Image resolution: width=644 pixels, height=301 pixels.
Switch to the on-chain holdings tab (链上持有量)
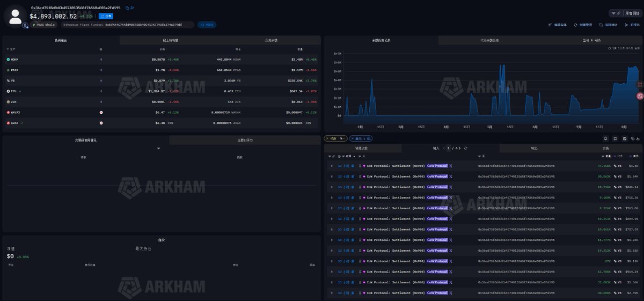point(171,40)
